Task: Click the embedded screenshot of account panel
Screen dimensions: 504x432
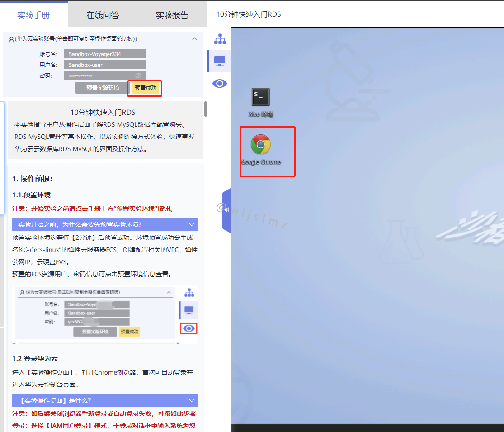Action: point(105,314)
